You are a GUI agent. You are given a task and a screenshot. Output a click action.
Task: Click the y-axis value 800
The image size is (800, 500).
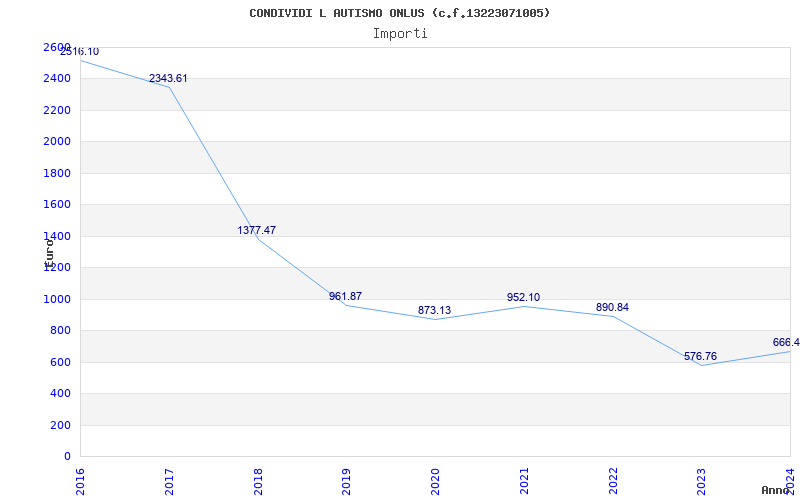coord(61,331)
